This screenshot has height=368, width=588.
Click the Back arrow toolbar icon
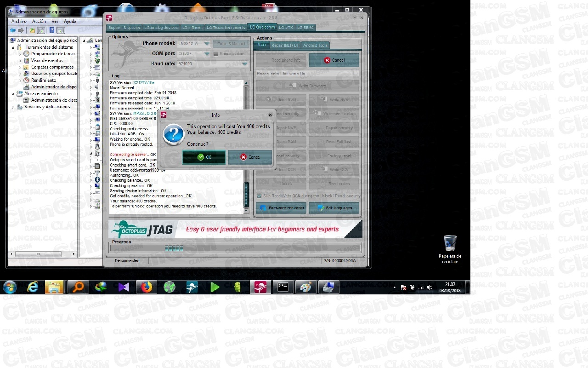click(x=13, y=30)
